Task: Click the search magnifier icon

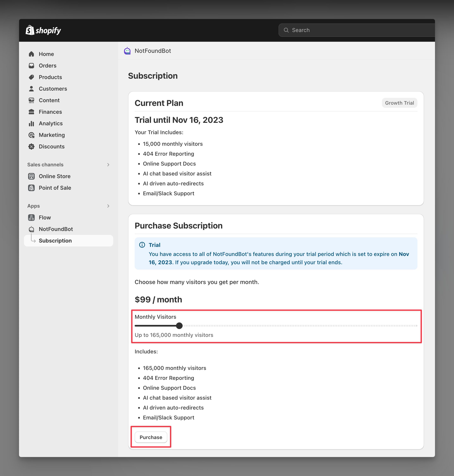Action: click(x=286, y=30)
